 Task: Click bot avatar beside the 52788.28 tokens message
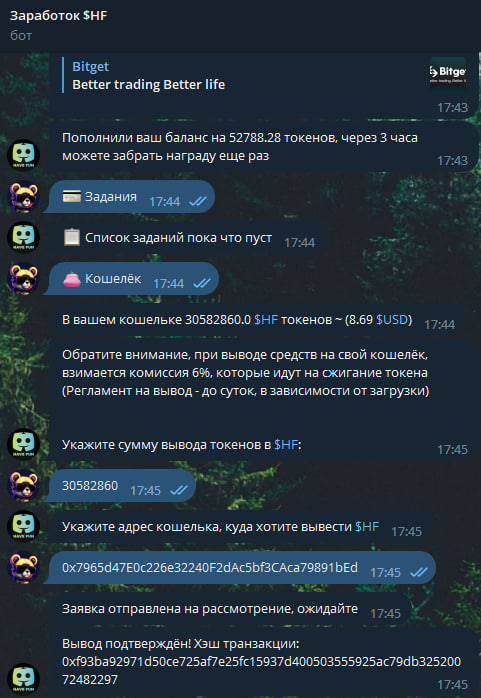[24, 155]
